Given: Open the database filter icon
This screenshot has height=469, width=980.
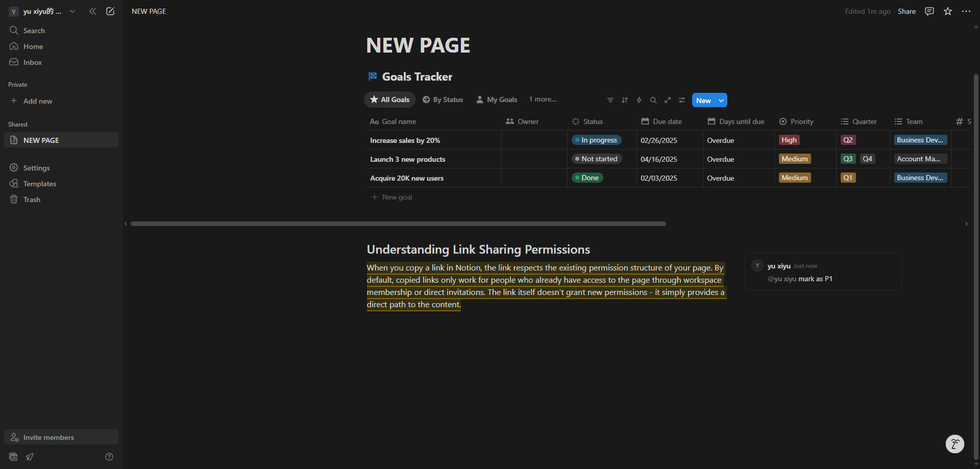Looking at the screenshot, I should pos(610,100).
